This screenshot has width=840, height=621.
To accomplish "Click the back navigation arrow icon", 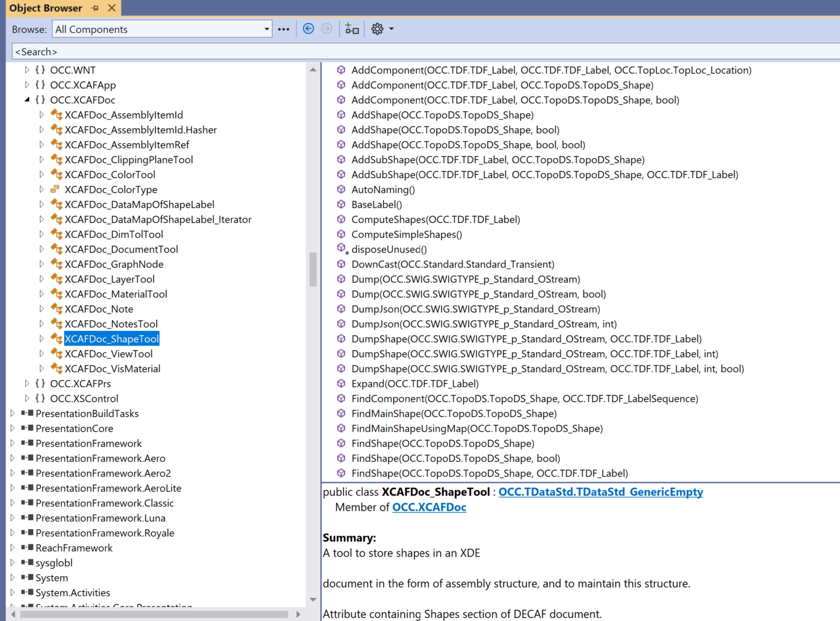I will [308, 29].
